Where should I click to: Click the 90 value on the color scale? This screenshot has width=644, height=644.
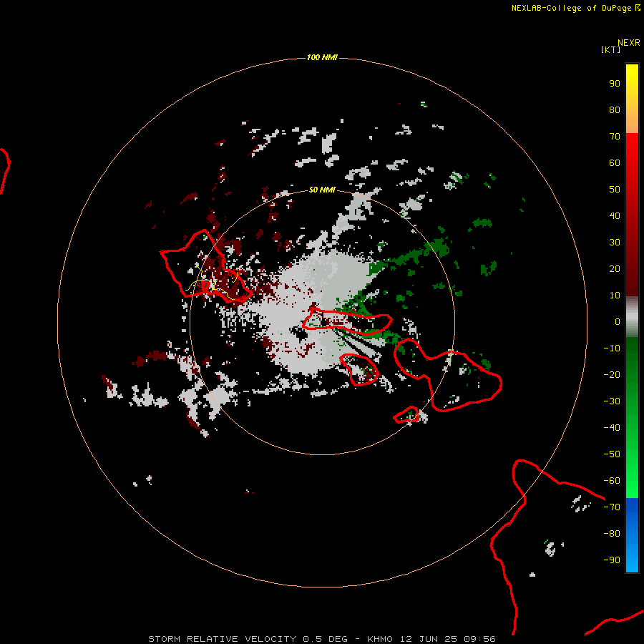click(615, 84)
